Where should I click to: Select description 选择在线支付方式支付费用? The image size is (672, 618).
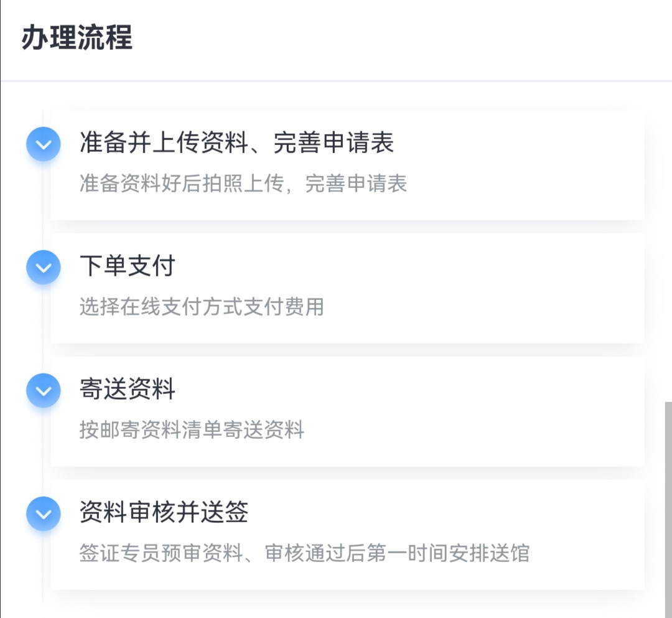point(202,307)
